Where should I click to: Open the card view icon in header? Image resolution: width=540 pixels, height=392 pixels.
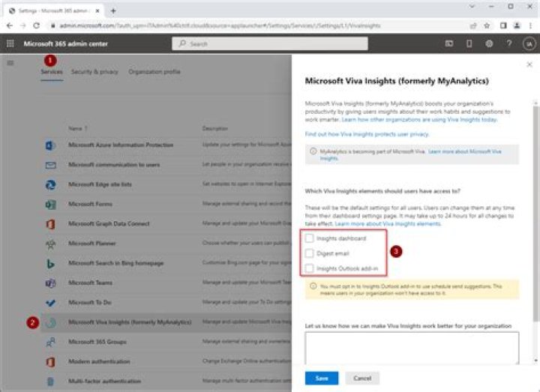point(449,43)
